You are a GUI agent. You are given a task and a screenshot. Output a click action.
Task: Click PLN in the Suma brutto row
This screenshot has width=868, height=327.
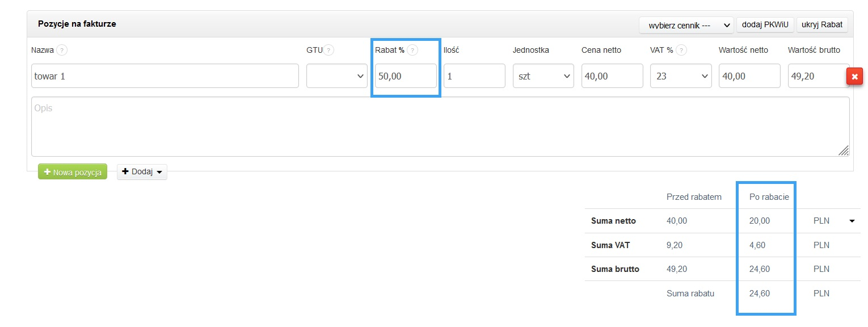point(821,269)
